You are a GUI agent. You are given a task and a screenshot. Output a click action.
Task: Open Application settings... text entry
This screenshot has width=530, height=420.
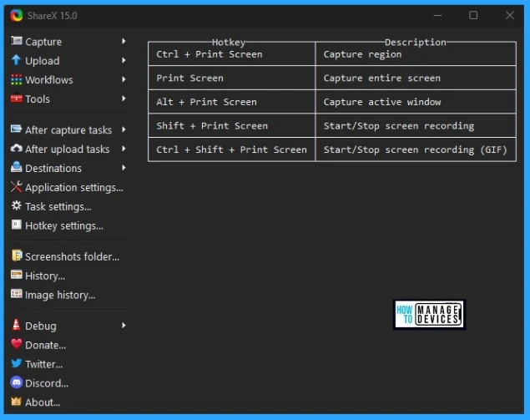click(x=74, y=188)
